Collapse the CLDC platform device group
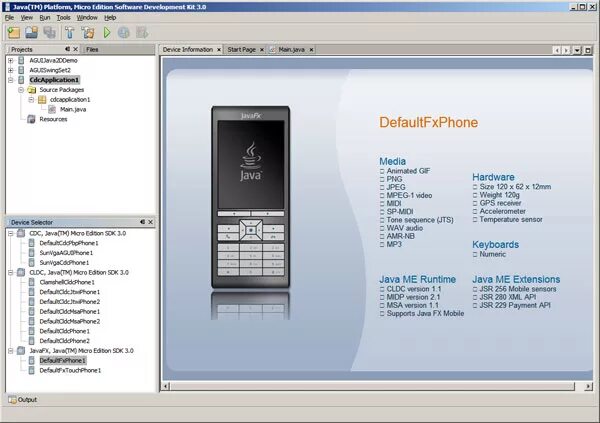The height and width of the screenshot is (423, 600). [11, 273]
